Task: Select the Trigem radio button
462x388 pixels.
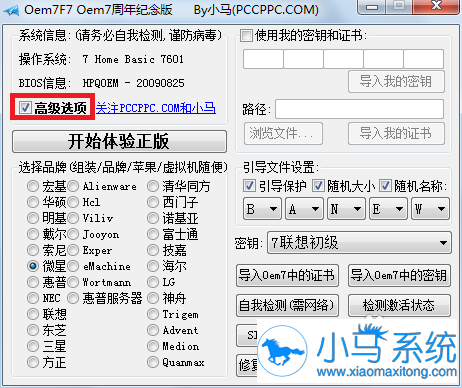Action: [x=153, y=314]
